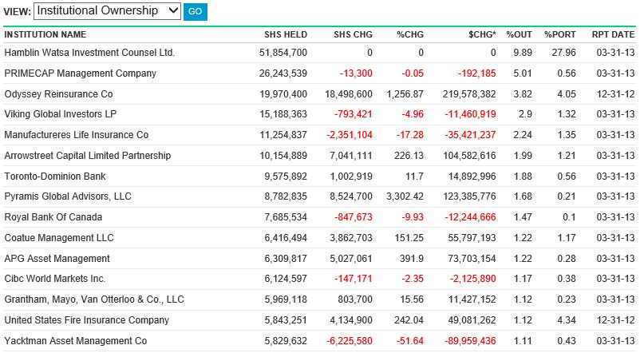
Task: Click Toronto-Dominion Bank institution name
Action: point(55,176)
